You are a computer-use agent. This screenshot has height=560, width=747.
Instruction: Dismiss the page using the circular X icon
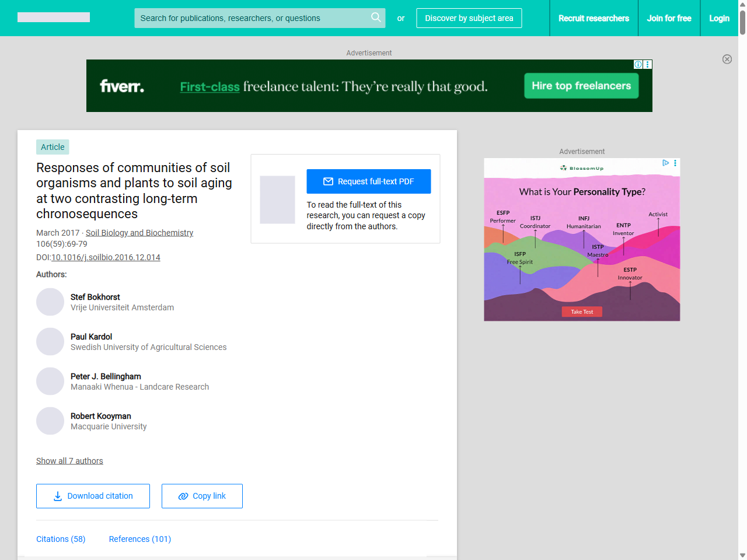pos(727,59)
